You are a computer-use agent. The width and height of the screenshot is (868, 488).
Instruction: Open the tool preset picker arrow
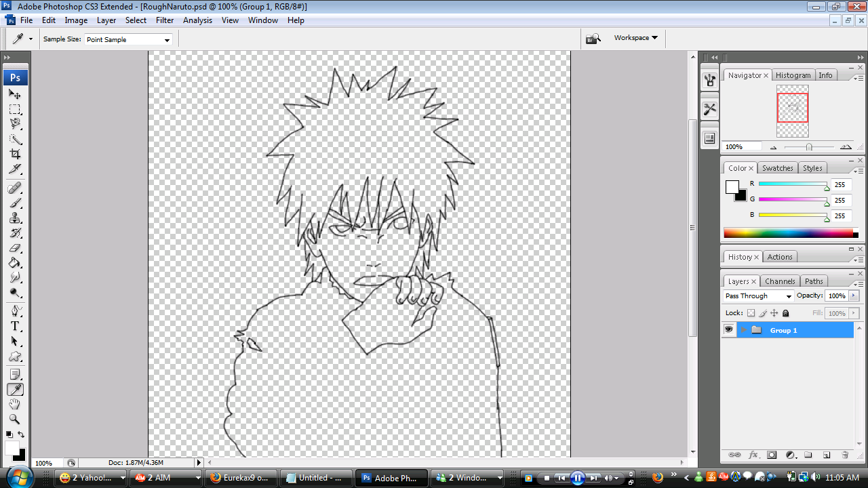pos(31,39)
